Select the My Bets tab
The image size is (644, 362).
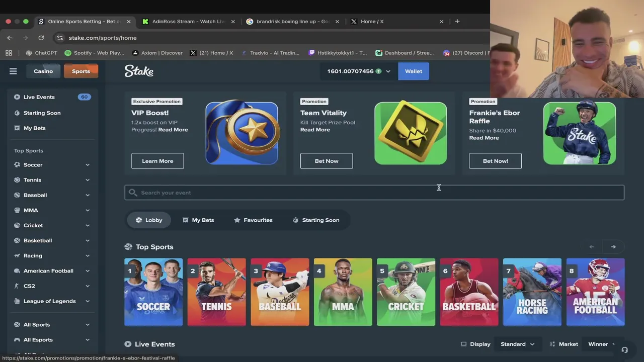198,220
